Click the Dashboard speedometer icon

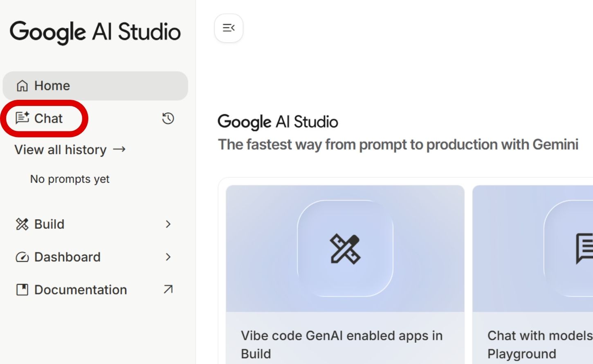[22, 257]
